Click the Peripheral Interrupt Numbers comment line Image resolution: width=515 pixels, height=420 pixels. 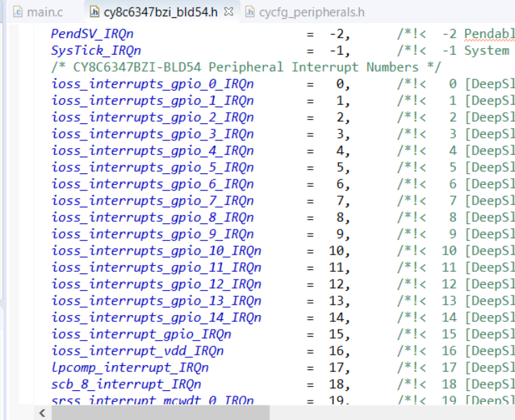point(246,67)
